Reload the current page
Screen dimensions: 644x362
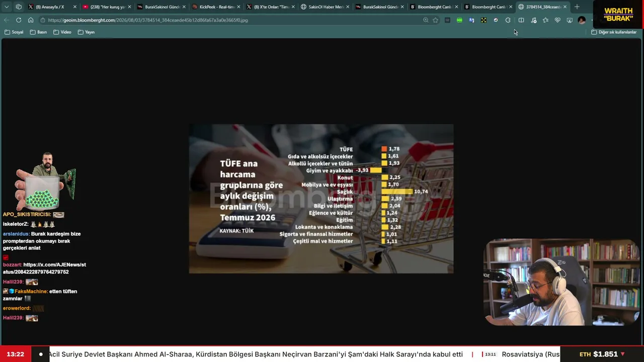coord(19,20)
